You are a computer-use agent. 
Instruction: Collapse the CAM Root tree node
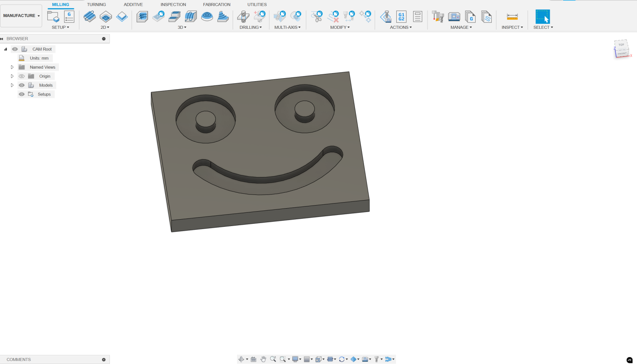tap(6, 49)
